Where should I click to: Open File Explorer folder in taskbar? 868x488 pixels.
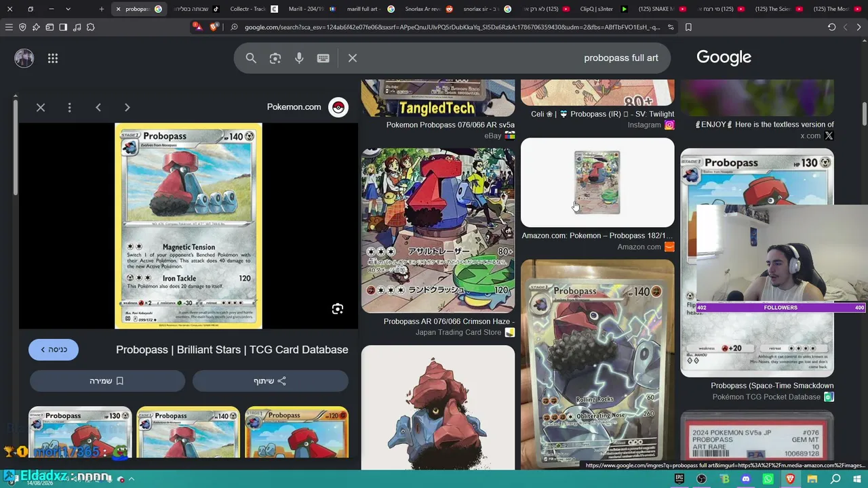click(x=812, y=479)
